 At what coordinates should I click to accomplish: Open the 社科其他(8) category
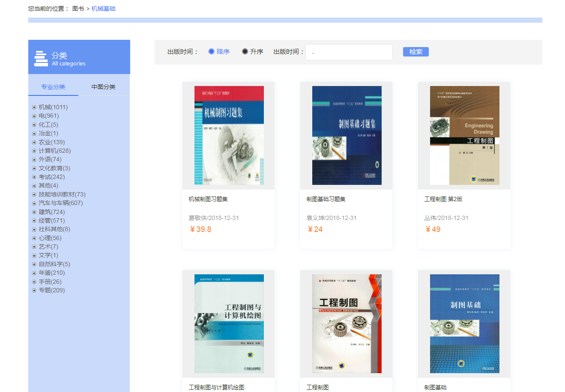pos(54,229)
